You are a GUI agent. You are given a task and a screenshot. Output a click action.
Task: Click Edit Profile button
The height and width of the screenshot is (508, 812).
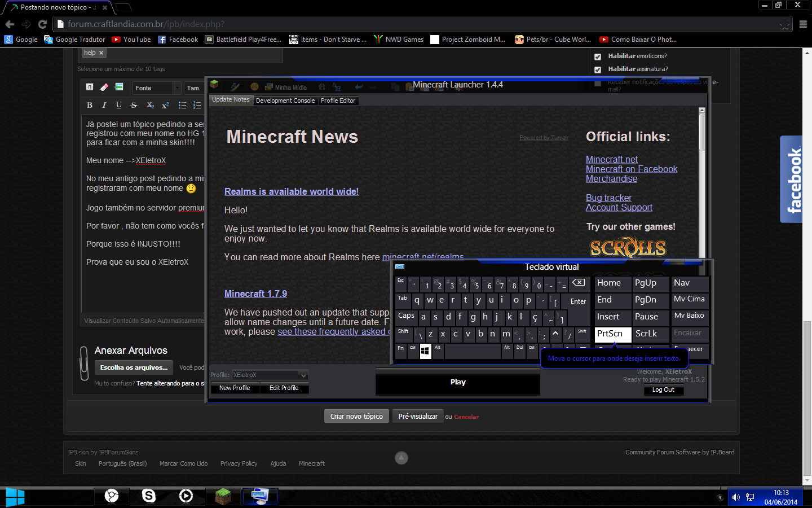tap(284, 388)
